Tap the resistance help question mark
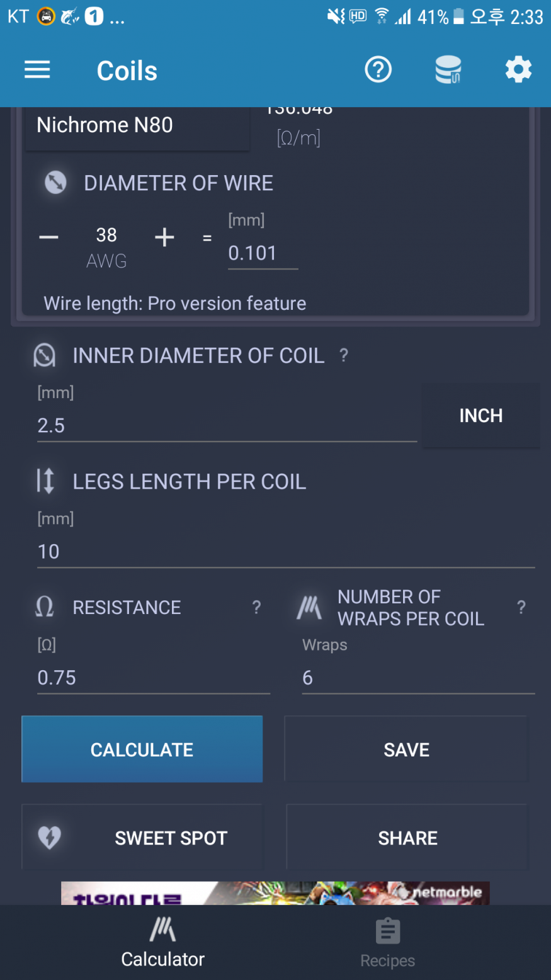Image resolution: width=551 pixels, height=980 pixels. tap(256, 607)
